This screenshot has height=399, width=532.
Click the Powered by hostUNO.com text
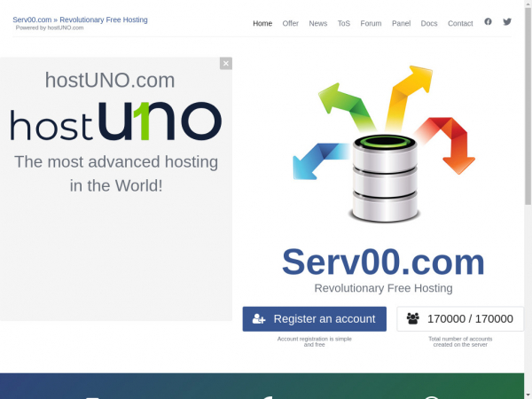pyautogui.click(x=50, y=27)
